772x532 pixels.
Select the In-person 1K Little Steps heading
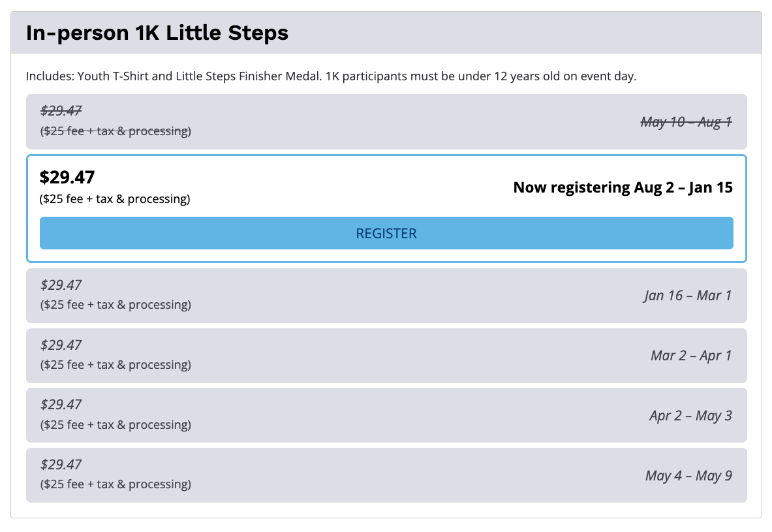pyautogui.click(x=157, y=33)
